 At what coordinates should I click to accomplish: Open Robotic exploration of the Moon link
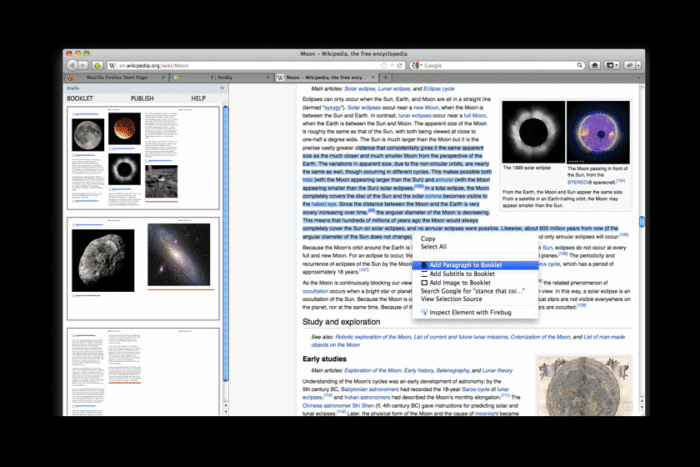[373, 337]
